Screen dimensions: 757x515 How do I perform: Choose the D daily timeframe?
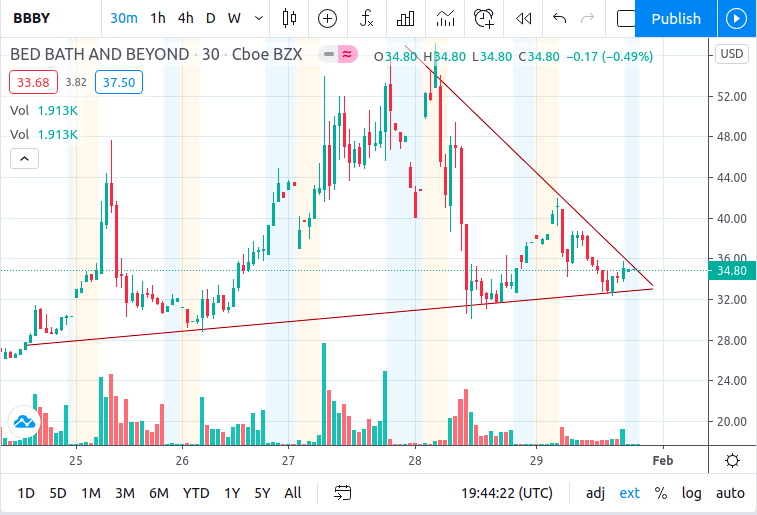210,18
